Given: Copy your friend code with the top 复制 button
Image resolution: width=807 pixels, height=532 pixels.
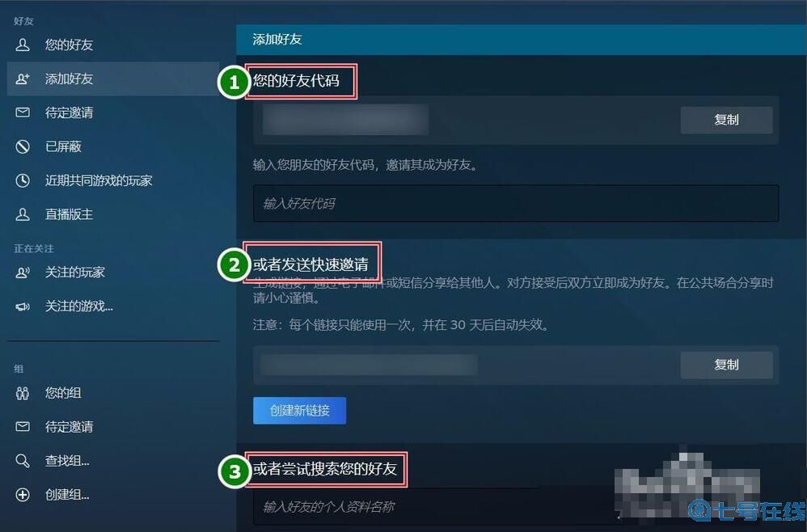Looking at the screenshot, I should coord(726,120).
